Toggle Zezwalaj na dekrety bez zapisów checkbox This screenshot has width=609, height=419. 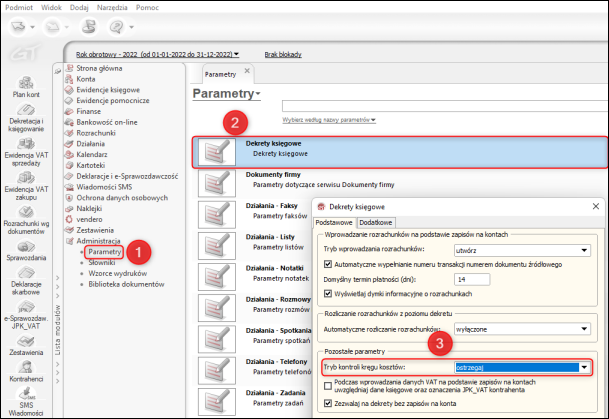pos(328,403)
